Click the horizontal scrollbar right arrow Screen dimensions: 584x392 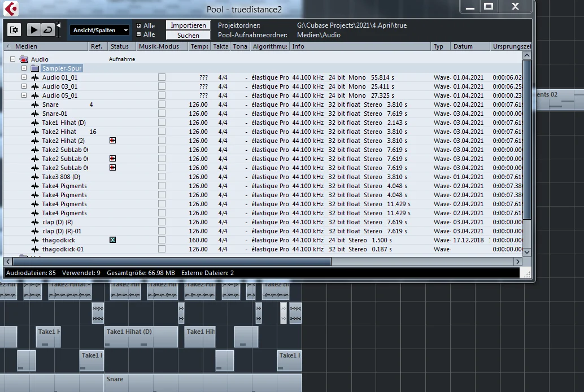pos(517,262)
